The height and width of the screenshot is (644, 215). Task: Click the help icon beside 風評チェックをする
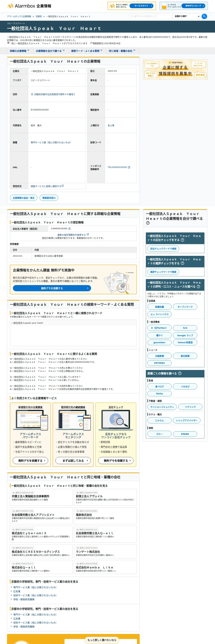182,263
